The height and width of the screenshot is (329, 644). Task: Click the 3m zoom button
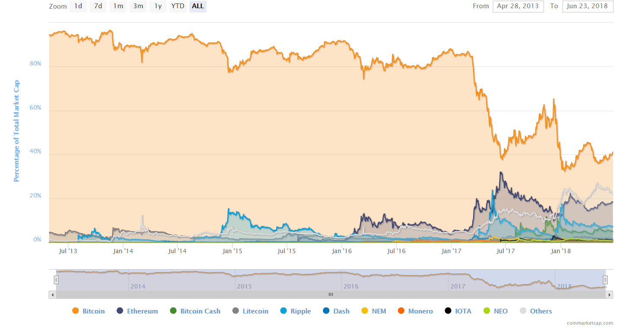pyautogui.click(x=138, y=6)
